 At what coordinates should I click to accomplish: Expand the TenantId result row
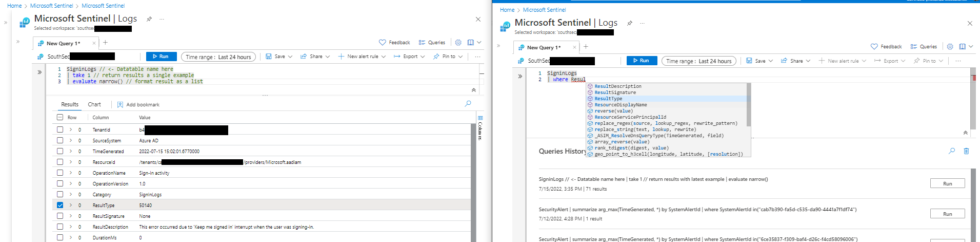coord(71,130)
